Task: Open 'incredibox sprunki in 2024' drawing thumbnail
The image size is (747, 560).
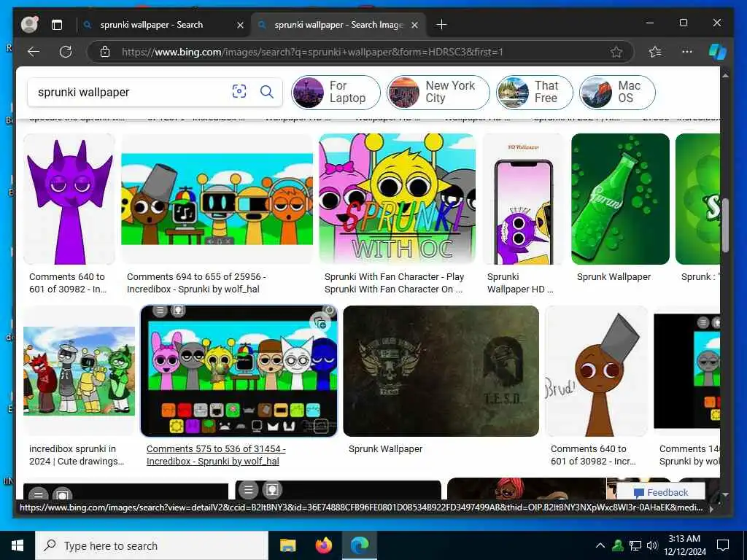Action: [x=79, y=371]
